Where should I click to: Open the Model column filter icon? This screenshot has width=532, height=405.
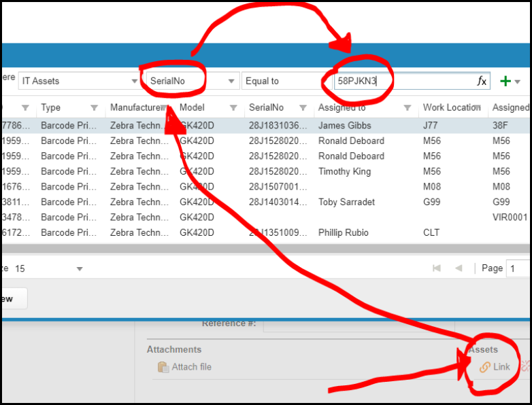pos(233,107)
